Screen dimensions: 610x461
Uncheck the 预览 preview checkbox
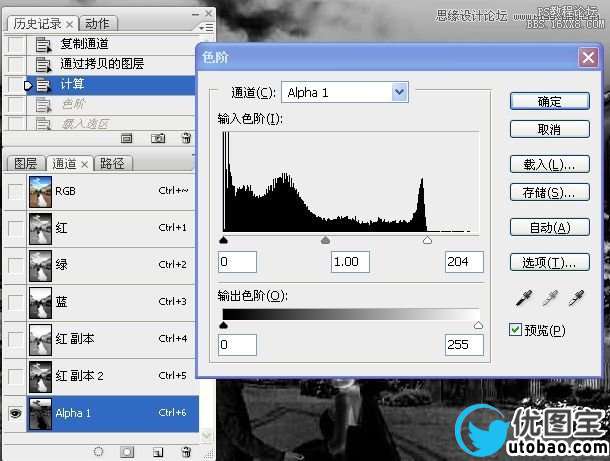(515, 330)
